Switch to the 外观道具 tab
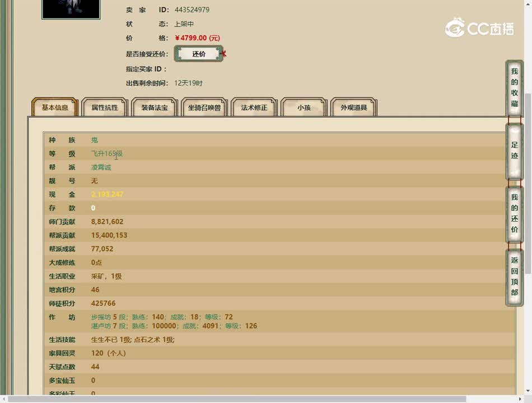 tap(354, 107)
